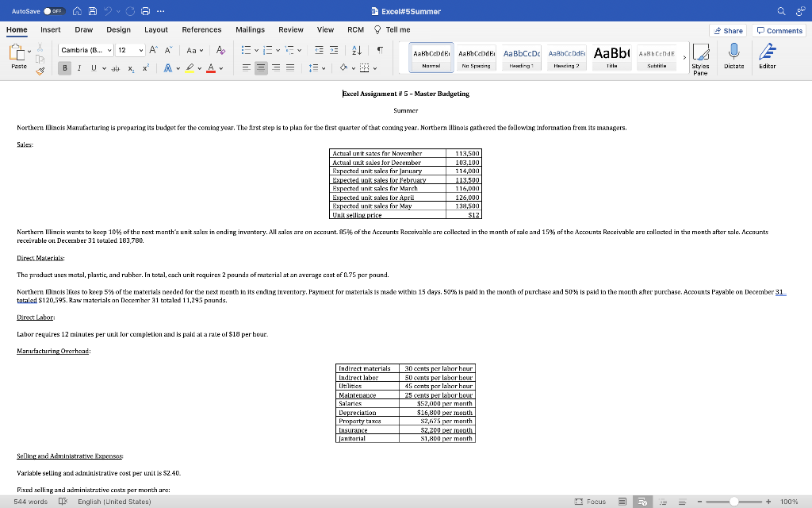This screenshot has height=508, width=812.
Task: Click the Share button
Action: tap(727, 29)
